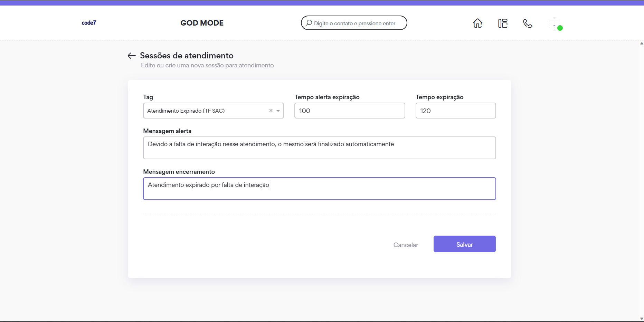Click the Cancelar button
The image size is (644, 322).
point(406,245)
